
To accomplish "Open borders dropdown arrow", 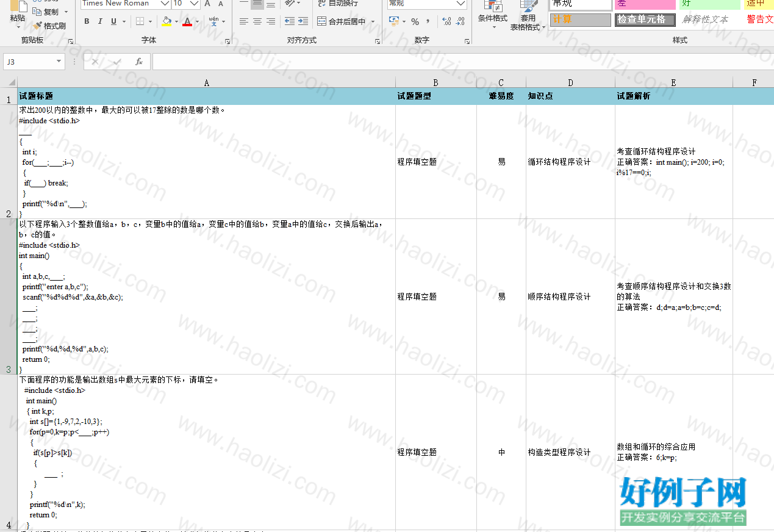I will pyautogui.click(x=150, y=21).
